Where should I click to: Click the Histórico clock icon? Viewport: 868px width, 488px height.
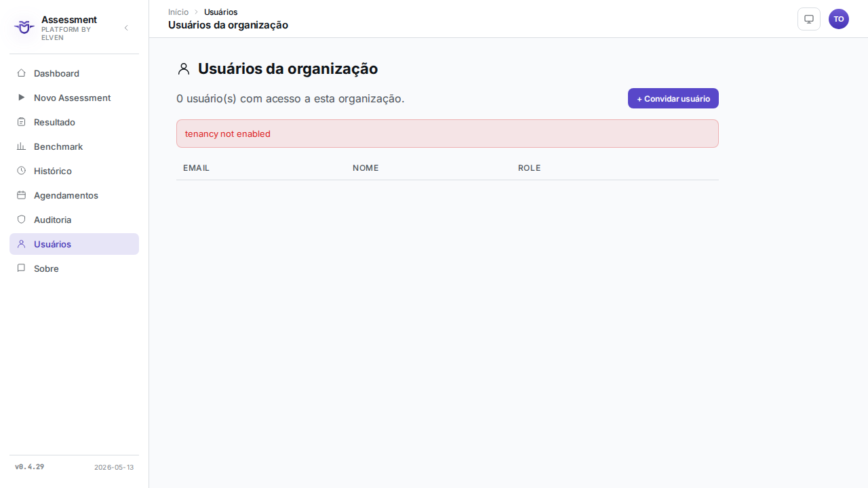(x=21, y=171)
